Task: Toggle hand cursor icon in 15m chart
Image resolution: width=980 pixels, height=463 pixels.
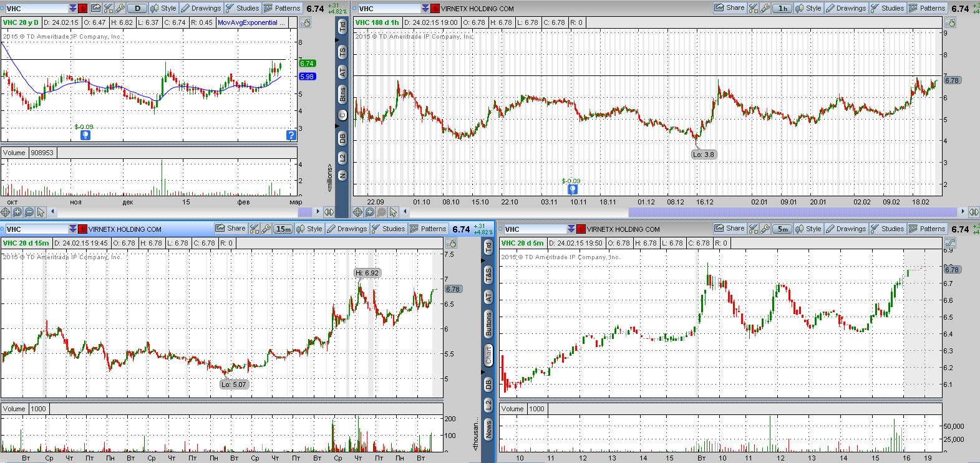Action: click(451, 243)
